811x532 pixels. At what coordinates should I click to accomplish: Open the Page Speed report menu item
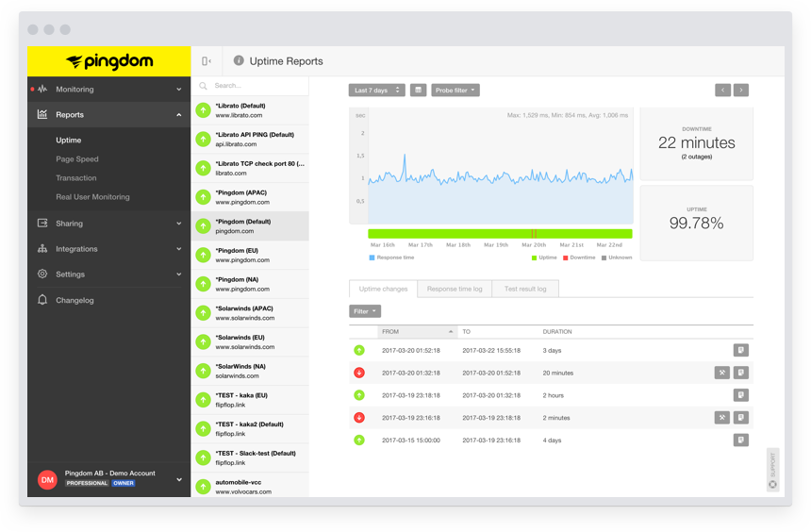pyautogui.click(x=77, y=158)
